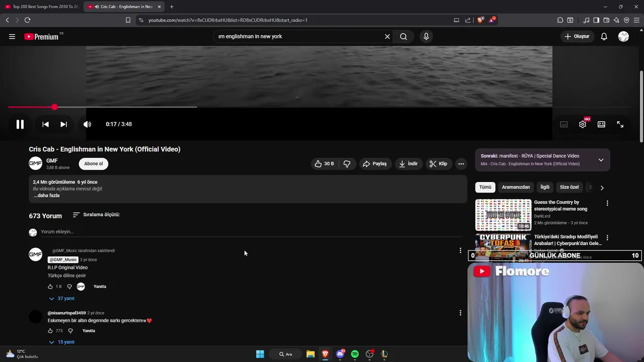
Task: Dislike the R.I.P Original Video comment
Action: [x=69, y=287]
